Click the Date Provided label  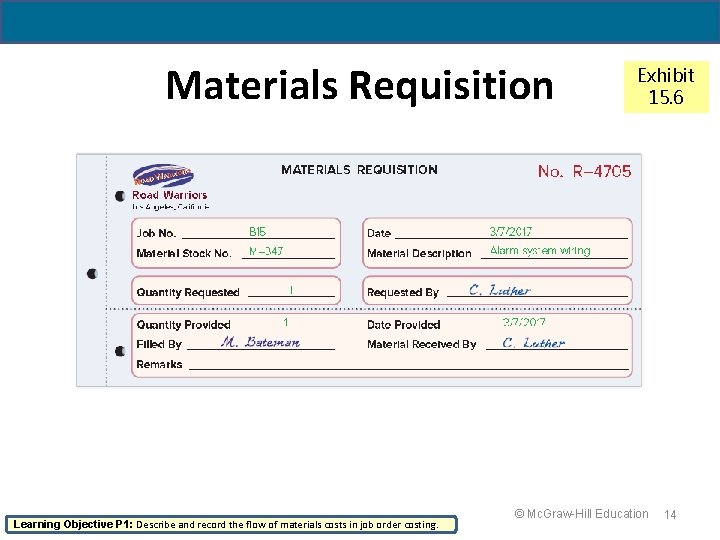[x=404, y=325]
